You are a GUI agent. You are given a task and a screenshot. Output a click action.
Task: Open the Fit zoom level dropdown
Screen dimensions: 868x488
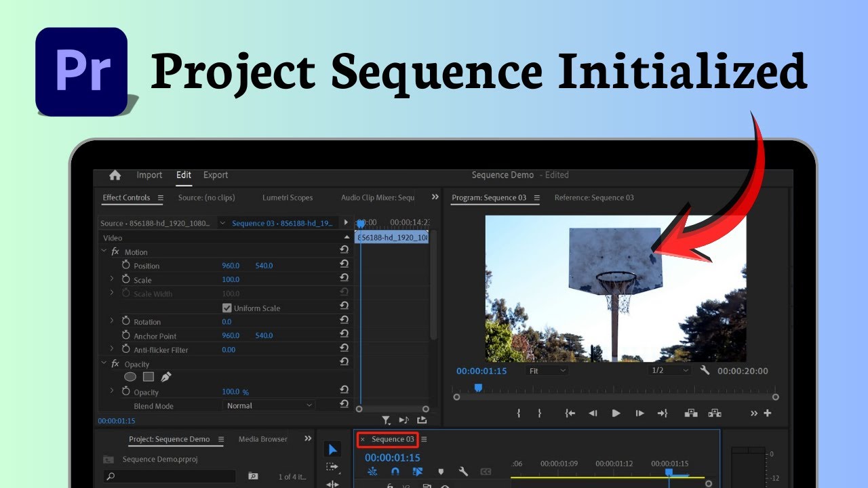click(547, 371)
